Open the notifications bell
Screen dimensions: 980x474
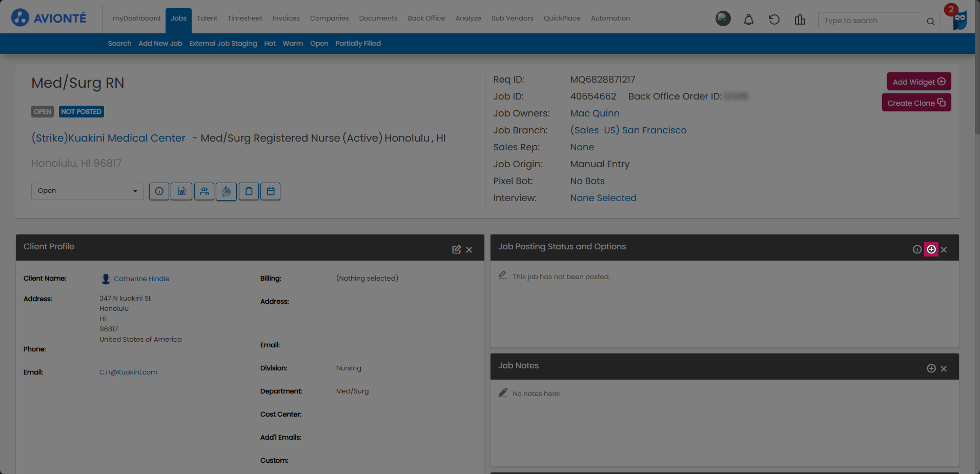(749, 19)
